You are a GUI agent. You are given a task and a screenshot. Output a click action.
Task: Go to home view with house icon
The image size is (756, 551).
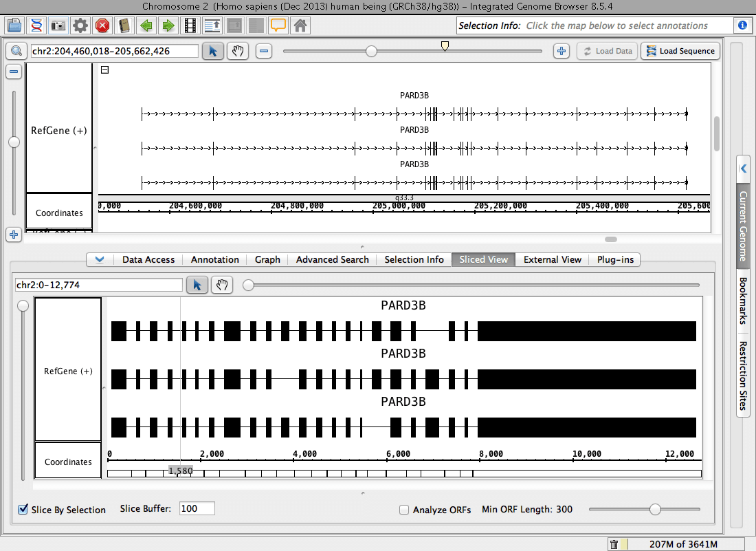pyautogui.click(x=300, y=26)
